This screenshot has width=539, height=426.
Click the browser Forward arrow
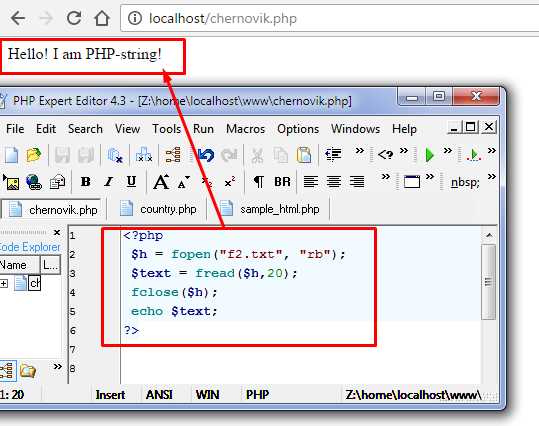pos(46,18)
